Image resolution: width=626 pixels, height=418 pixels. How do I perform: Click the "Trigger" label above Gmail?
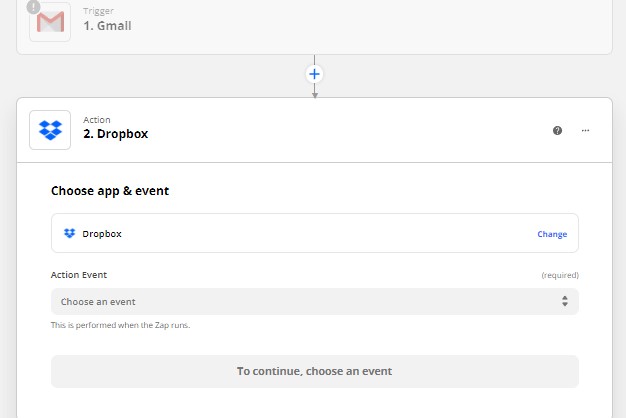pyautogui.click(x=98, y=10)
